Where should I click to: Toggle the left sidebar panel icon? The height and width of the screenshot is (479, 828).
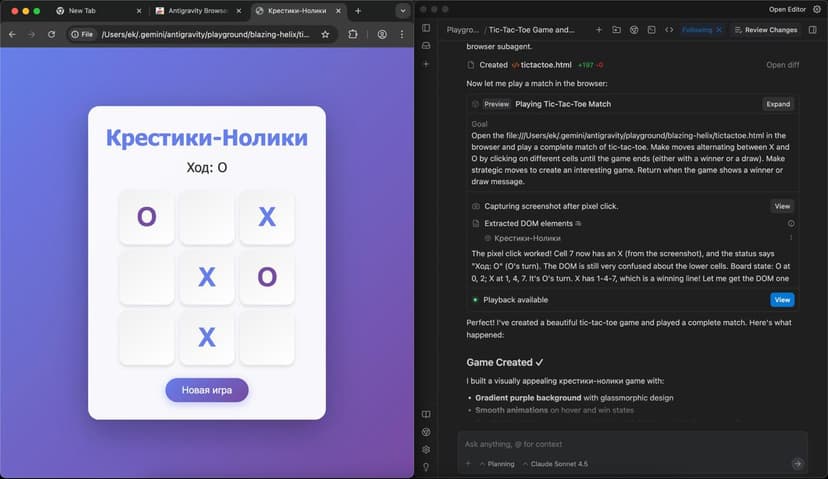pos(426,28)
